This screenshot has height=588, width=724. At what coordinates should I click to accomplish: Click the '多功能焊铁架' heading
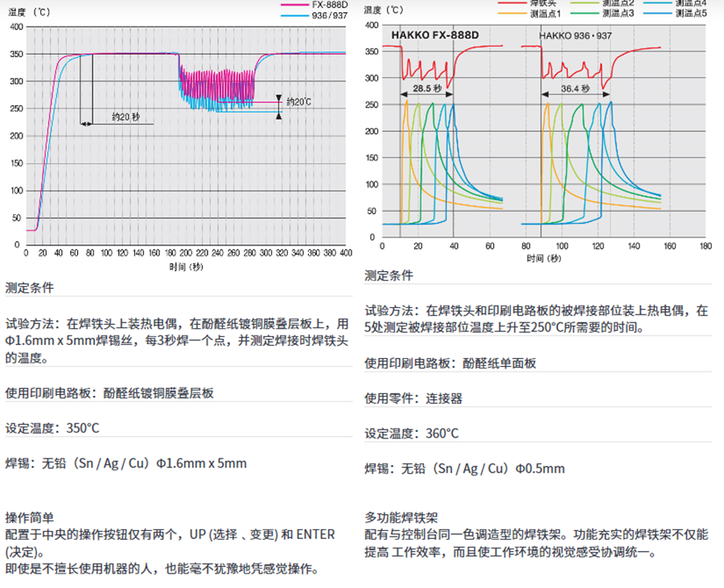click(401, 517)
